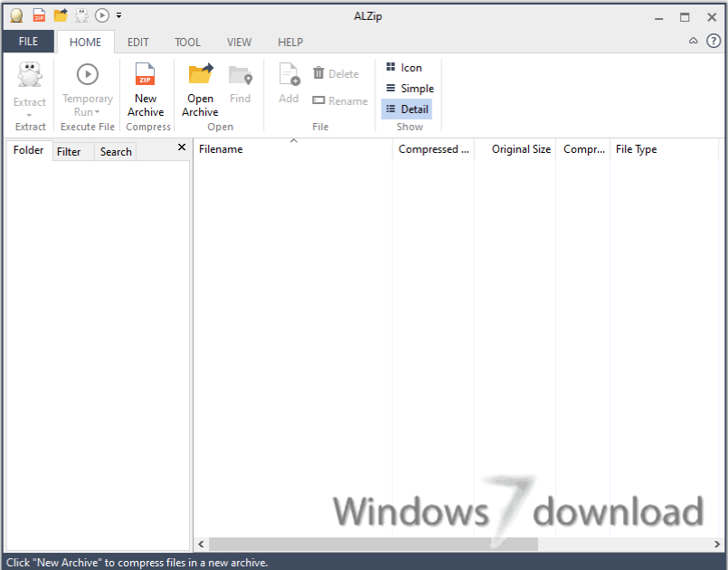Click quick-access Extract mascot icon
Screen dimensions: 728x570
81,15
